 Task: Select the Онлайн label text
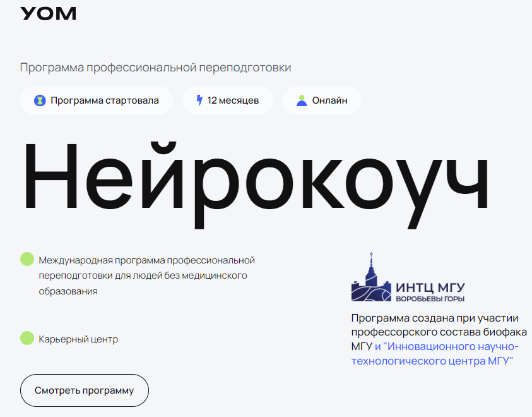[329, 100]
